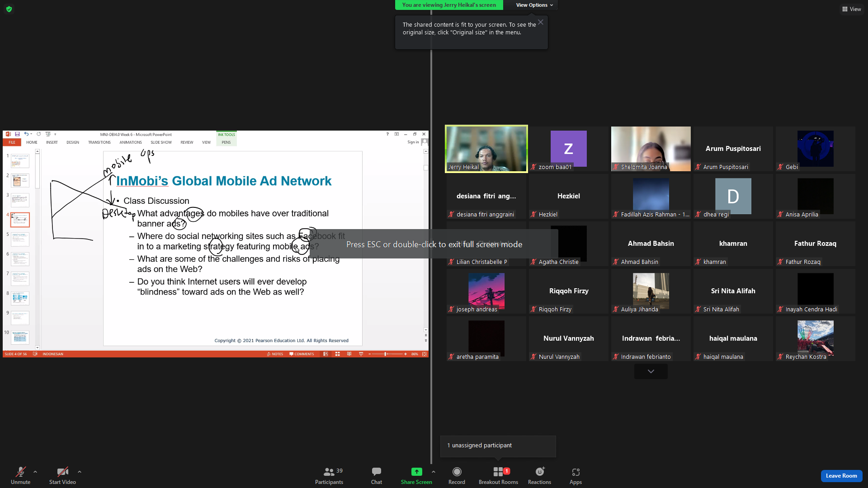Unmute the microphone in Zoom

pyautogui.click(x=20, y=475)
